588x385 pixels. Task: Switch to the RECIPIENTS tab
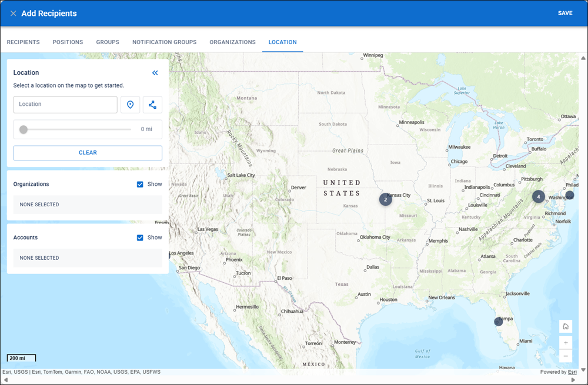24,42
